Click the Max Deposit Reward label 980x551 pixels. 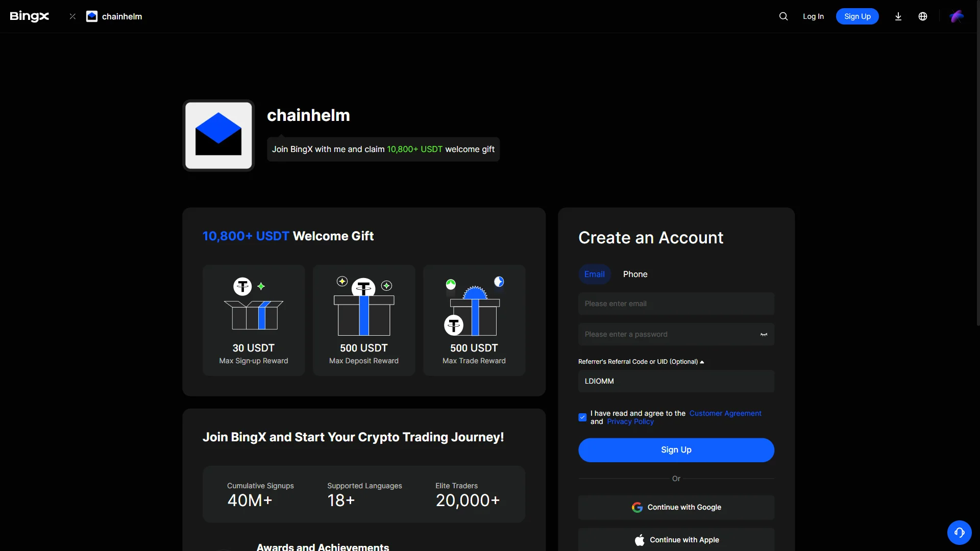pos(364,361)
